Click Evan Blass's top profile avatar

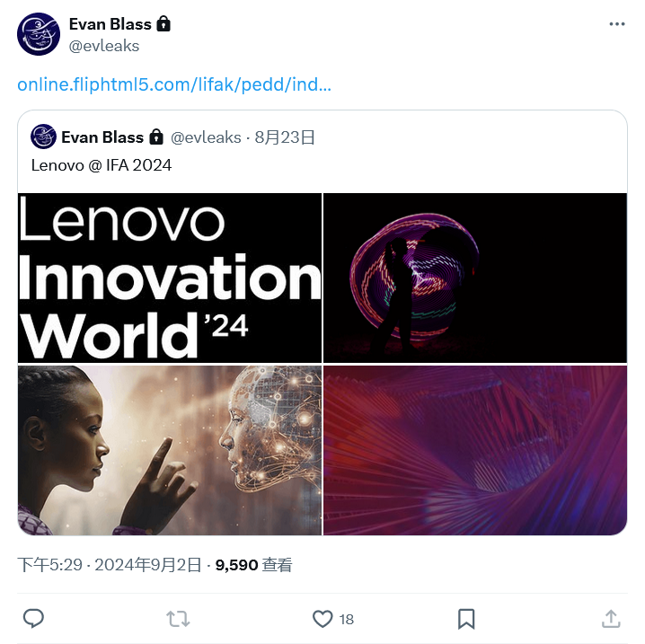[x=39, y=34]
